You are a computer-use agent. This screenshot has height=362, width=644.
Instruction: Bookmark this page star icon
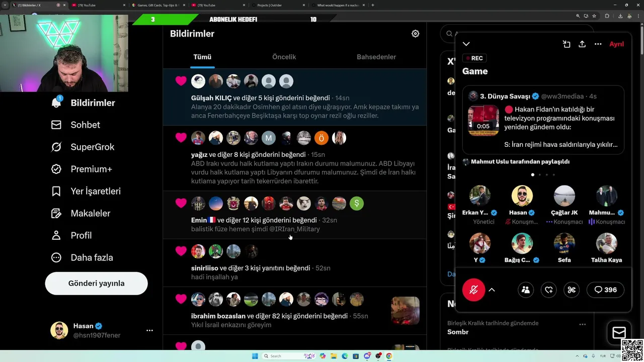(594, 16)
